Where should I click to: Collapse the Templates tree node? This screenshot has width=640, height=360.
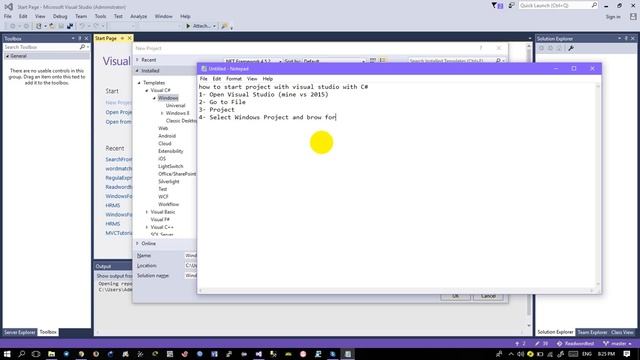pyautogui.click(x=139, y=83)
